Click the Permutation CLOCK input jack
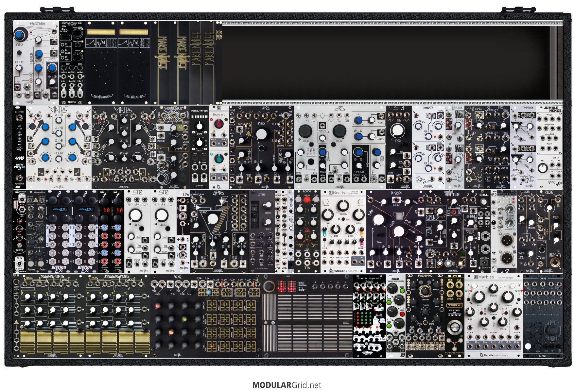The width and height of the screenshot is (574, 392). pos(195,177)
